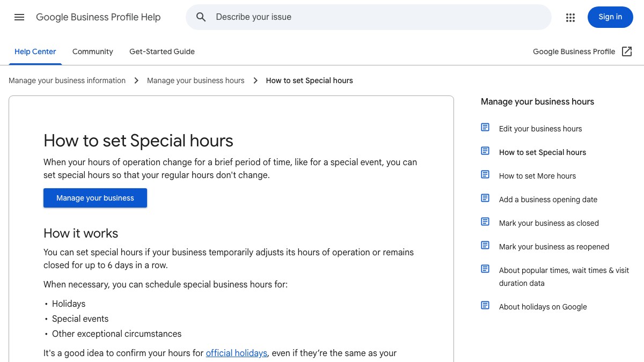Click the Special events bullet item
This screenshot has height=362, width=644.
[x=80, y=319]
